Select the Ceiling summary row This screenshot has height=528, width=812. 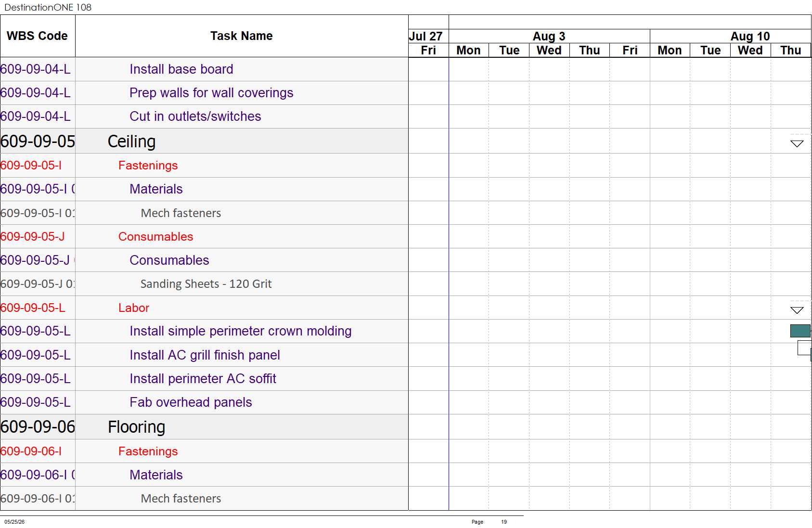[x=204, y=141]
